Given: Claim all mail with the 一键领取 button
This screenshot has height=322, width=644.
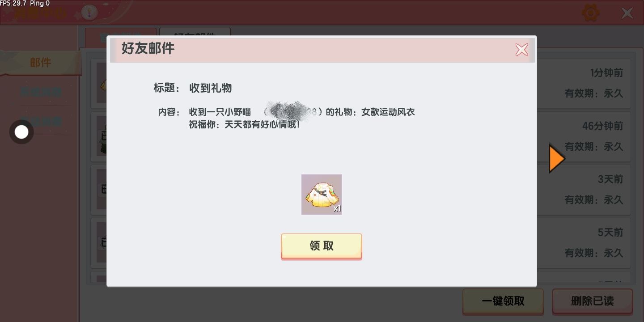Looking at the screenshot, I should click(x=503, y=301).
